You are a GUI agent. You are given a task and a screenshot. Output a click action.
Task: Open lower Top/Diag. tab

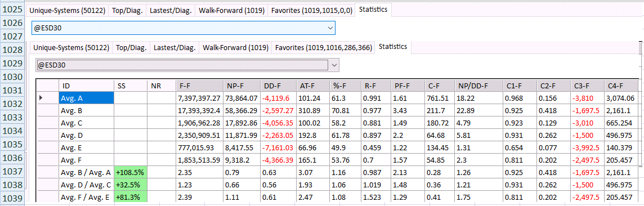[131, 48]
